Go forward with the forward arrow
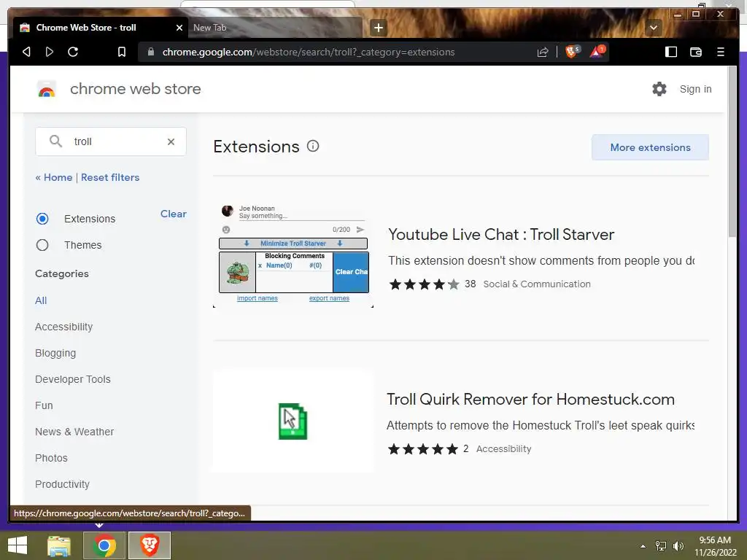 pyautogui.click(x=50, y=52)
